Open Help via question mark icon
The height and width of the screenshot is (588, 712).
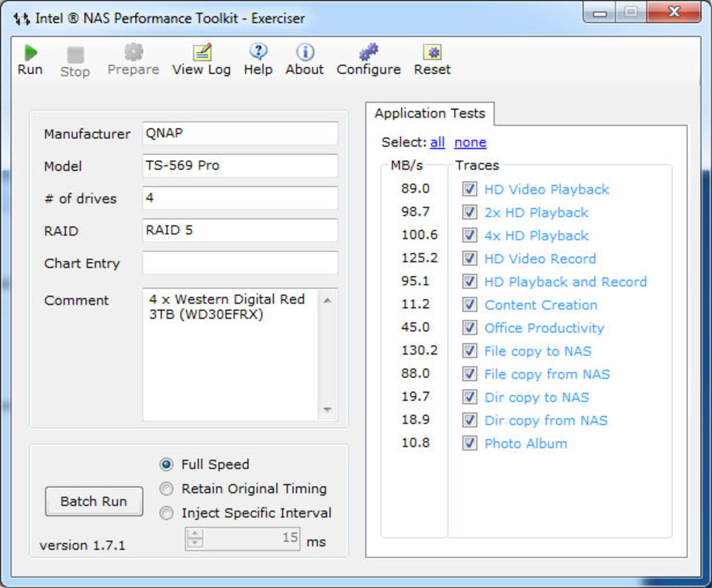click(258, 52)
